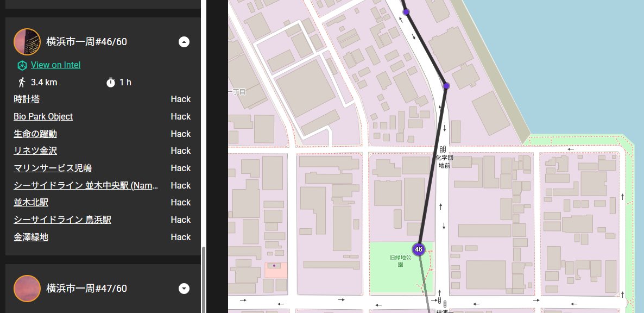Open the 並木北駅 portal link
644x313 pixels.
(x=31, y=203)
